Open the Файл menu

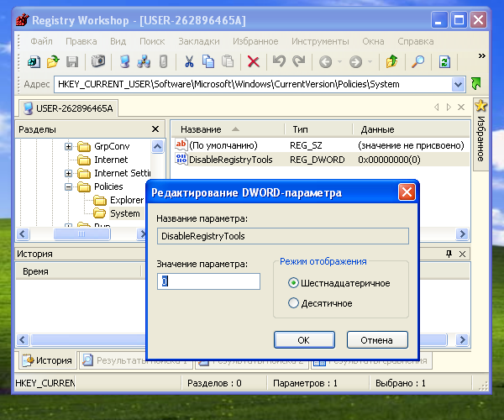tap(41, 41)
